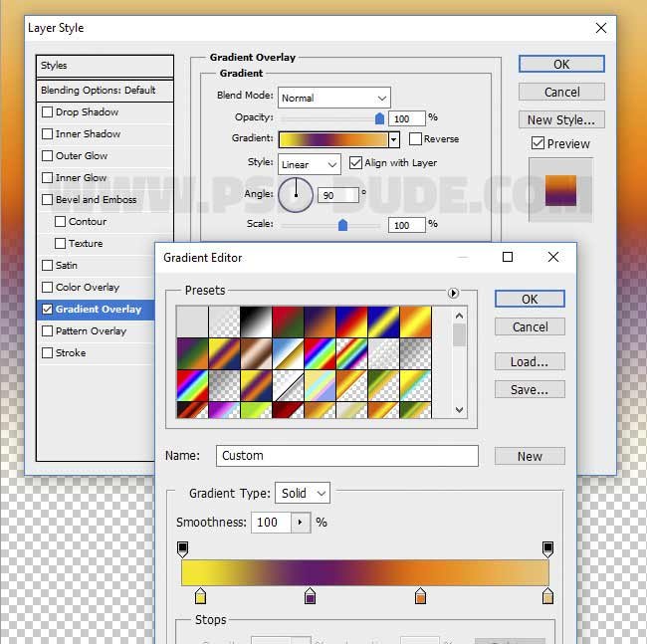Image resolution: width=647 pixels, height=644 pixels.
Task: Select the purple color stop below gradient bar
Action: pos(311,596)
